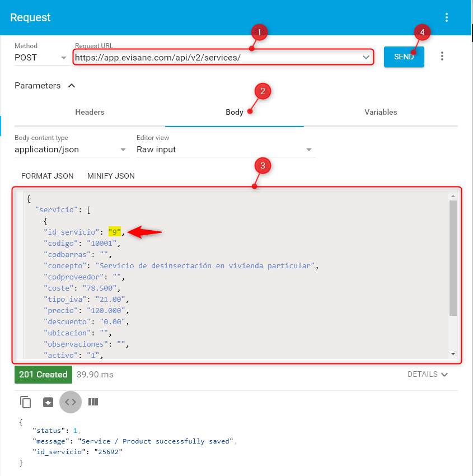Switch to the Headers tab

point(90,112)
